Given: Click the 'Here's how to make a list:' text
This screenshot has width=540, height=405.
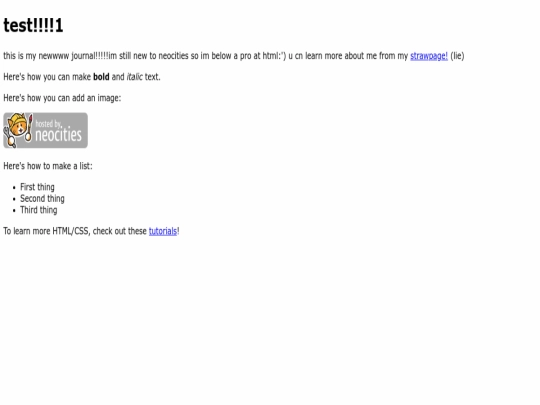Looking at the screenshot, I should (48, 166).
